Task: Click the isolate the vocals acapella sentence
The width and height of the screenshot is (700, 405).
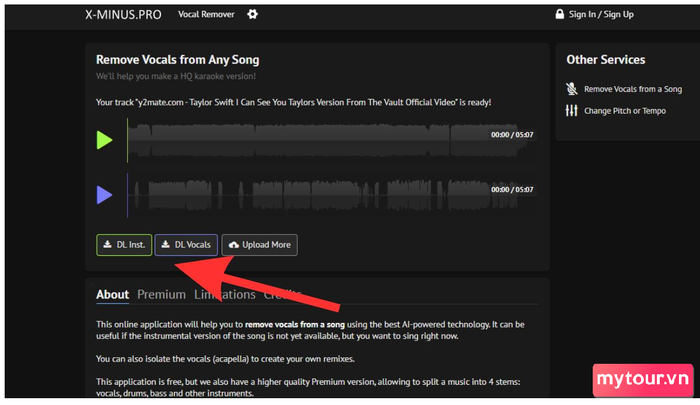Action: tap(225, 359)
